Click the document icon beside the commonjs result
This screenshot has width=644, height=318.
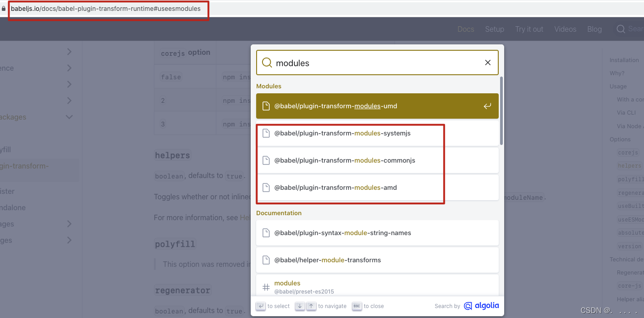point(266,160)
